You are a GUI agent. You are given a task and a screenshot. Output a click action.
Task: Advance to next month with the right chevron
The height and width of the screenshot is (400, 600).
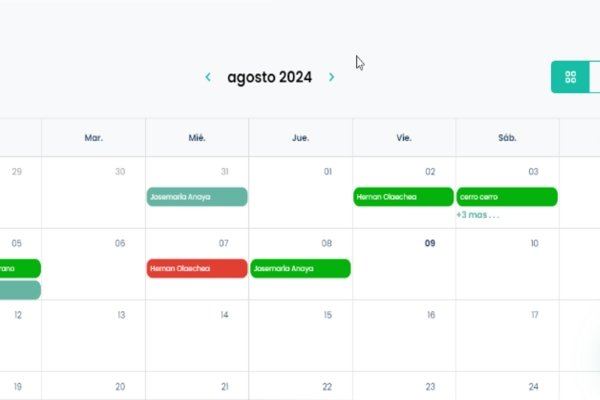[x=332, y=77]
